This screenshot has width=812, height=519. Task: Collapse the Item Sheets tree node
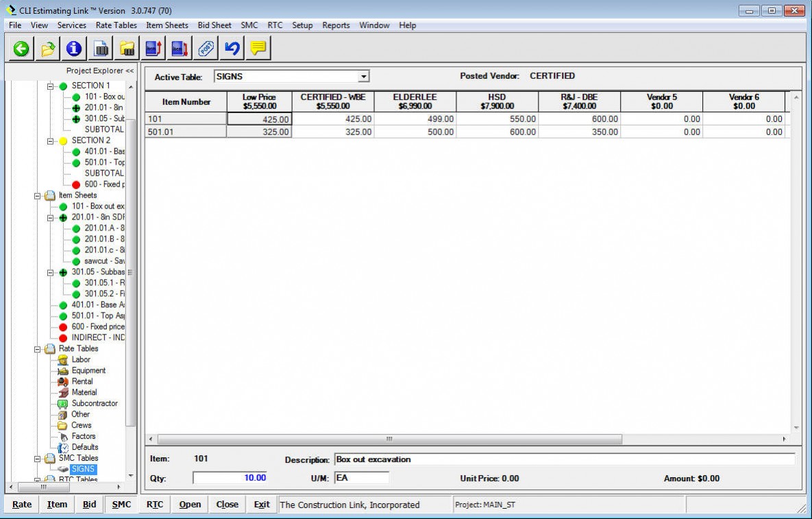click(37, 196)
